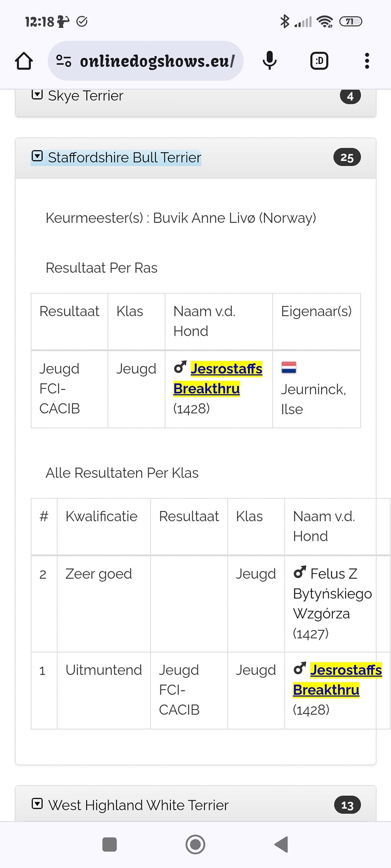This screenshot has width=391, height=868.
Task: Open the browser tab switcher icon
Action: (x=319, y=61)
